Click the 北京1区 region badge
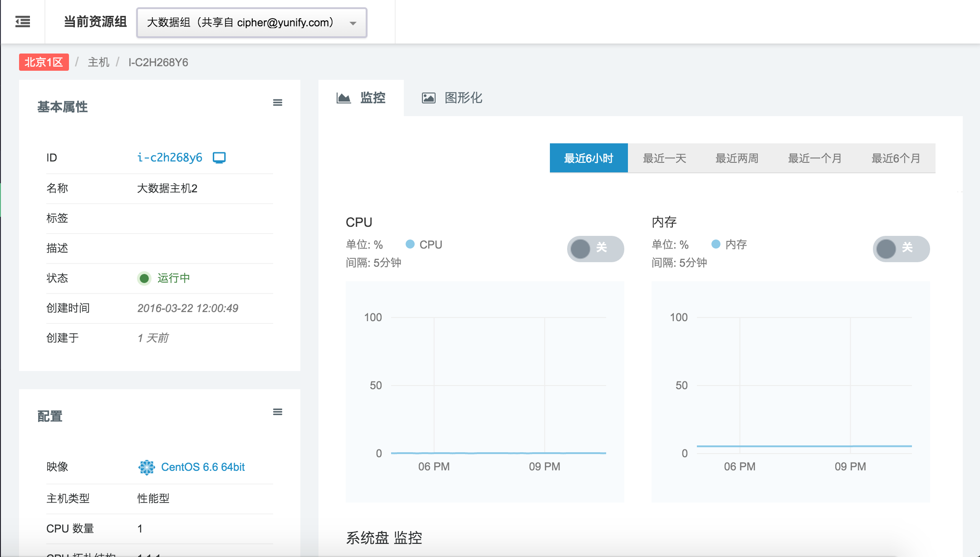 (44, 62)
